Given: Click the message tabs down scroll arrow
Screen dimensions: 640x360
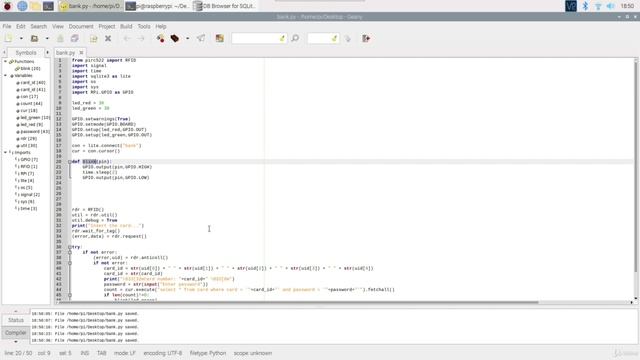Looking at the screenshot, I should 16,342.
